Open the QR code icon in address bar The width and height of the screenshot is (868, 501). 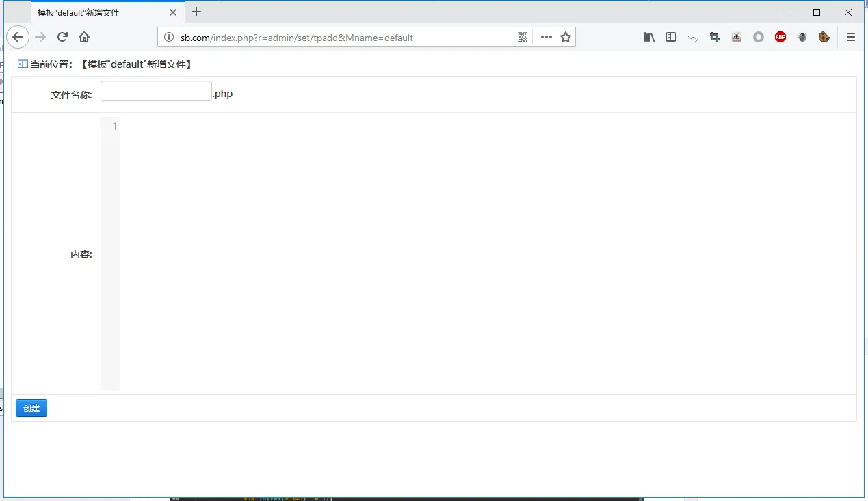[523, 38]
